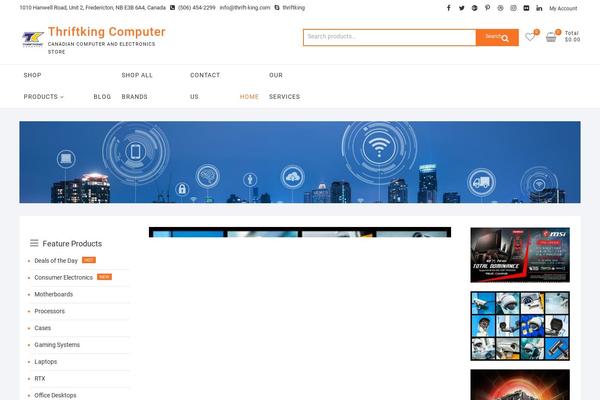Click the HOT badge on Deals of the Day

click(89, 260)
